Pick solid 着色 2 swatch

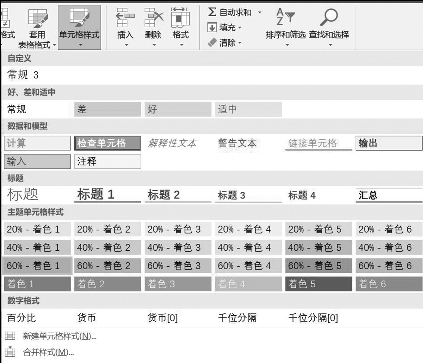pos(107,284)
